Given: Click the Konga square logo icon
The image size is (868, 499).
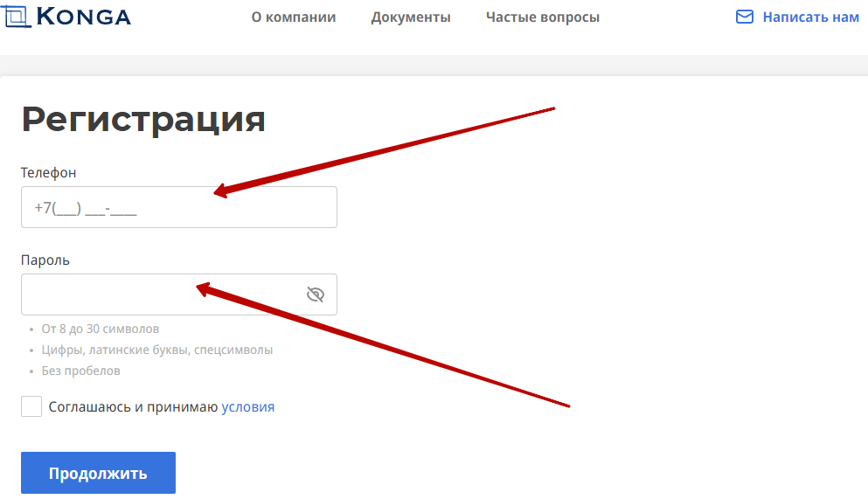Looking at the screenshot, I should (15, 16).
